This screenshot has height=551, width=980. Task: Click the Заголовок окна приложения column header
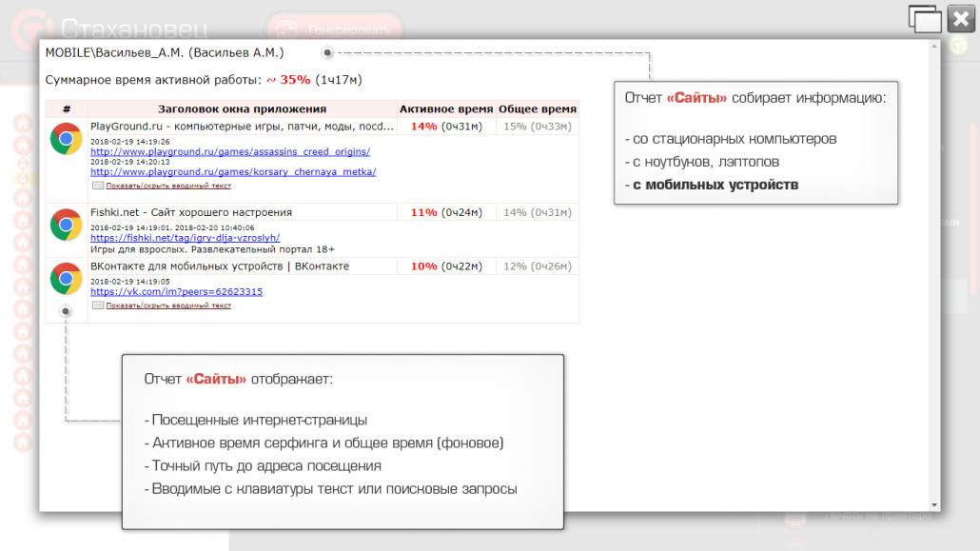[x=242, y=108]
